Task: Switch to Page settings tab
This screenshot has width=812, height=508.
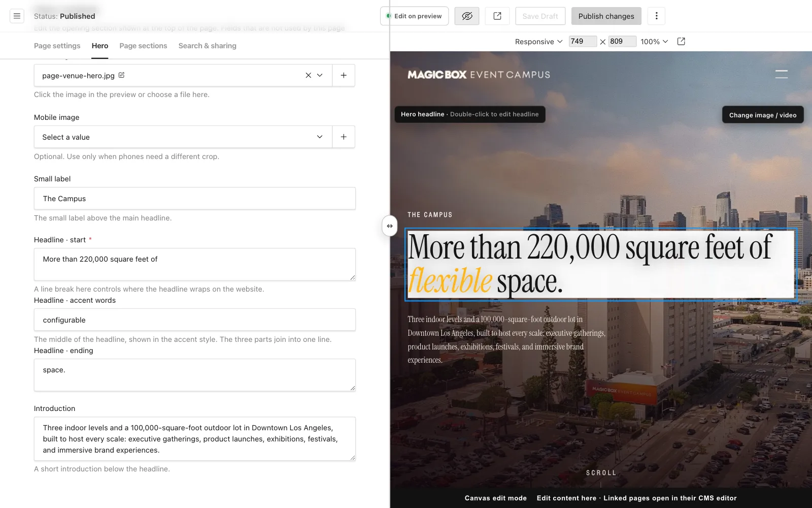Action: pos(57,46)
